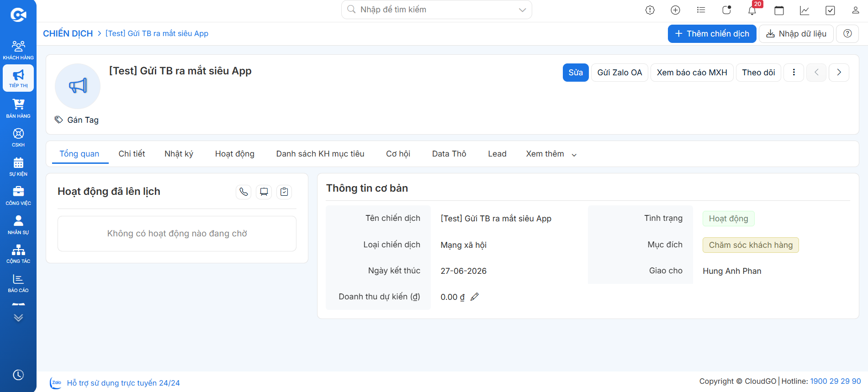Switch to the Cơ hội tab
The width and height of the screenshot is (868, 392).
click(x=398, y=154)
